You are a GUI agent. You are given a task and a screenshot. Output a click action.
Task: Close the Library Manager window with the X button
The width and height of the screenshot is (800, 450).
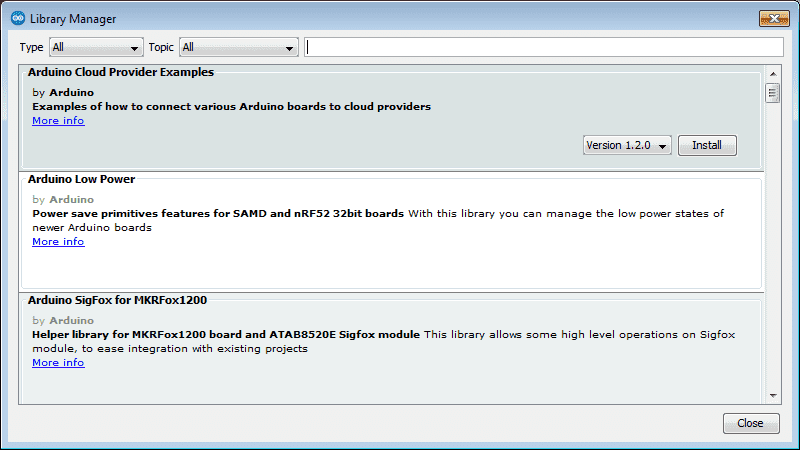tap(774, 18)
